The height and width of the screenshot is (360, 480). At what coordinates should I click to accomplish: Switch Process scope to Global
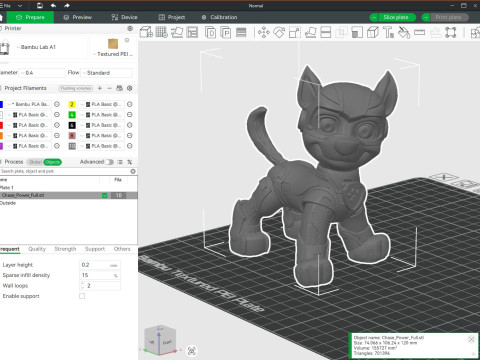tap(35, 162)
